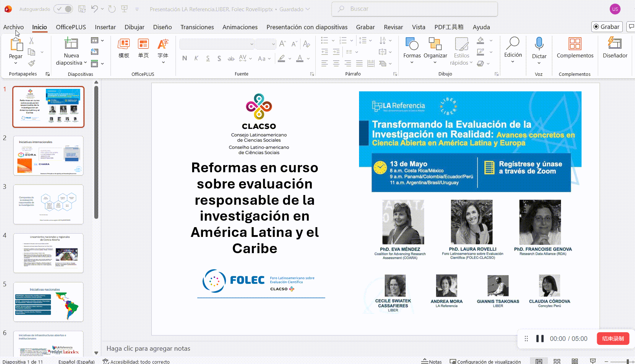
Task: Open Portapapeles dialog launcher
Action: click(x=48, y=74)
